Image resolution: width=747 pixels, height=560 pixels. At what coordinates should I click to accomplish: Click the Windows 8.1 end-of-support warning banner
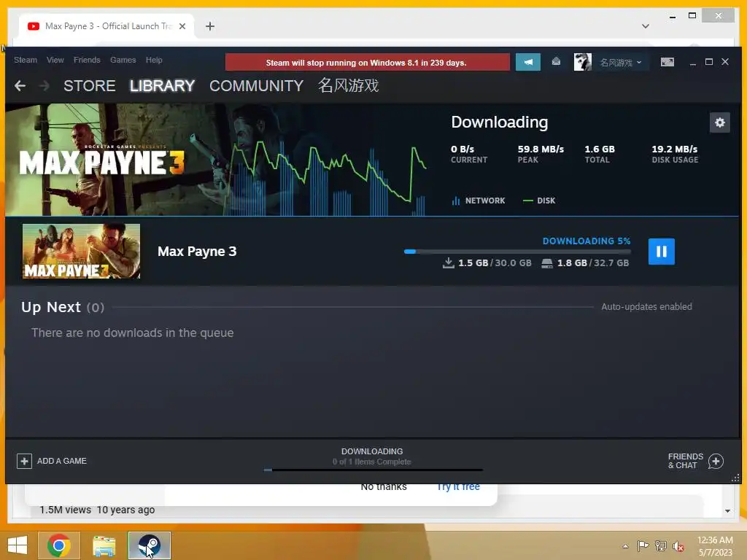click(x=368, y=63)
